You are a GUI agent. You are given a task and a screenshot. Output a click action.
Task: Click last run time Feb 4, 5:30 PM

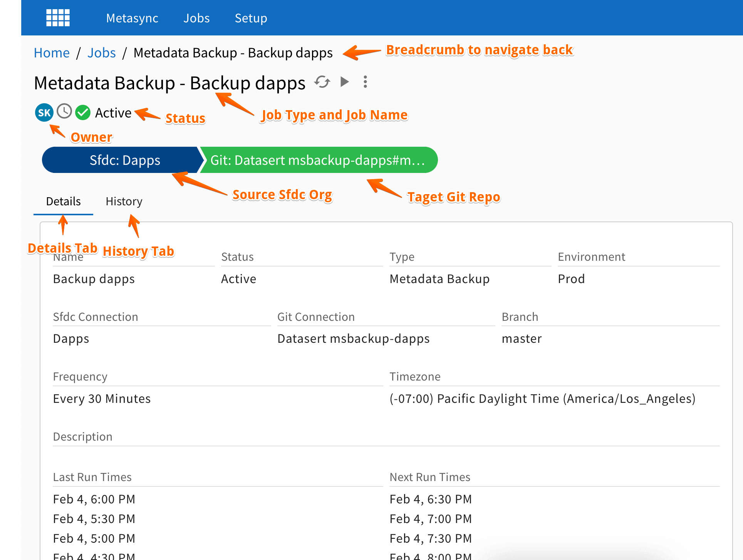click(94, 519)
